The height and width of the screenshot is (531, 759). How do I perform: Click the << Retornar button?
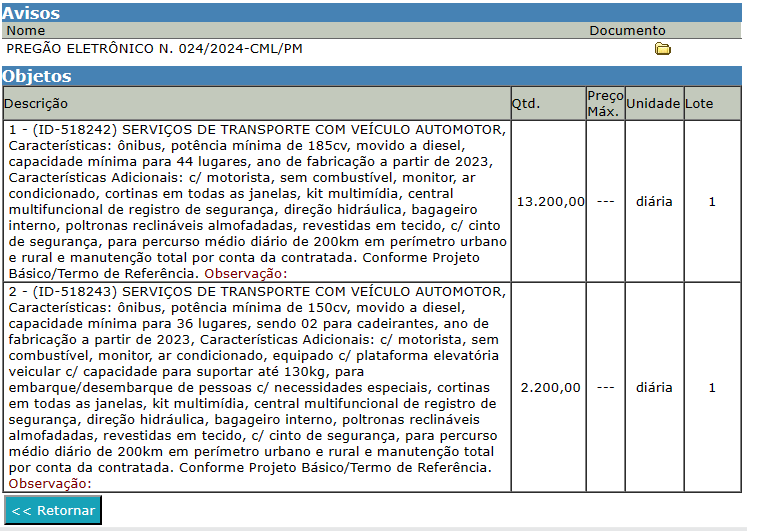click(52, 510)
